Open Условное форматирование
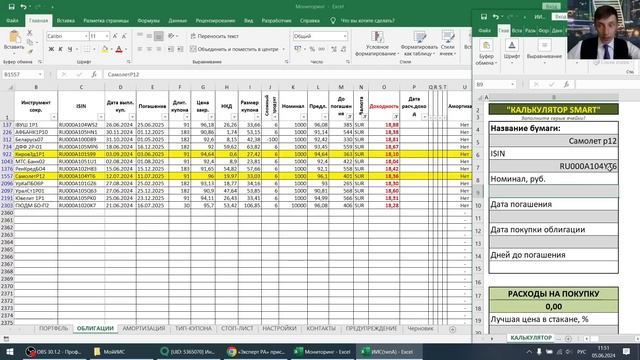The image size is (640, 360). (377, 44)
